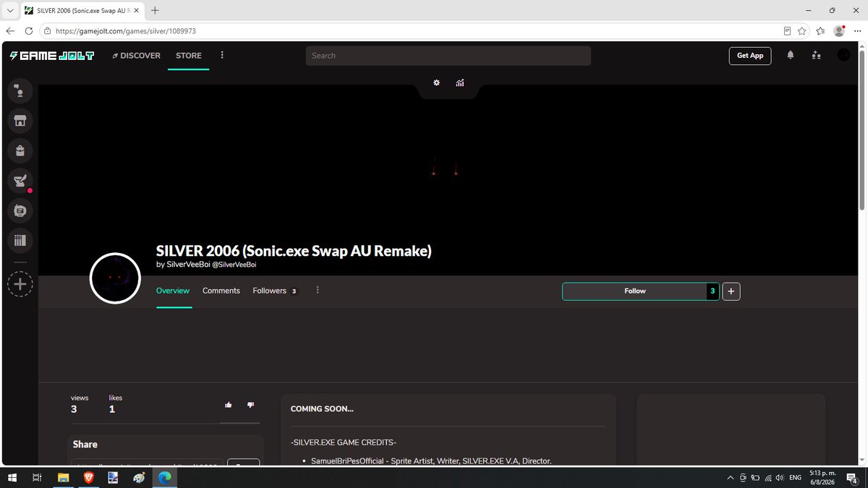Open the game analytics chart icon

pyautogui.click(x=459, y=82)
